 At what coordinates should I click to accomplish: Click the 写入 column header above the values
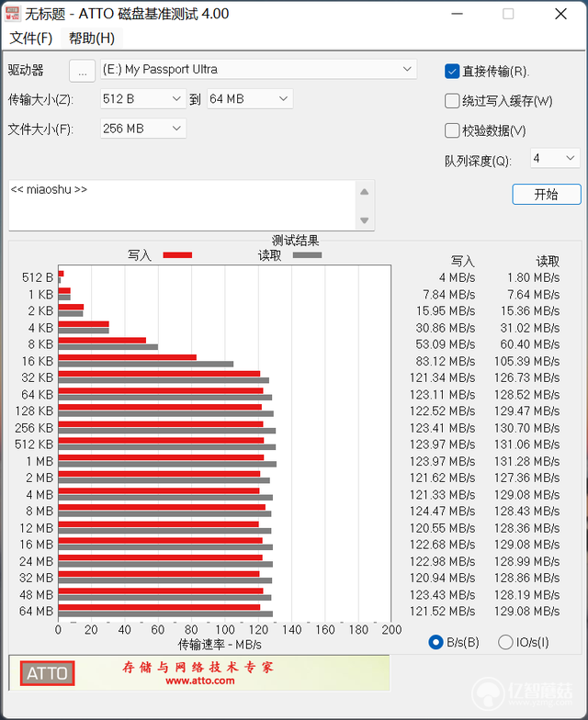[463, 261]
